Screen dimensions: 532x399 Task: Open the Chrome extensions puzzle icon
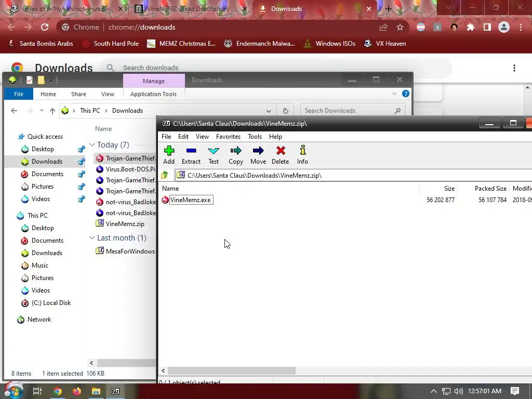[471, 27]
